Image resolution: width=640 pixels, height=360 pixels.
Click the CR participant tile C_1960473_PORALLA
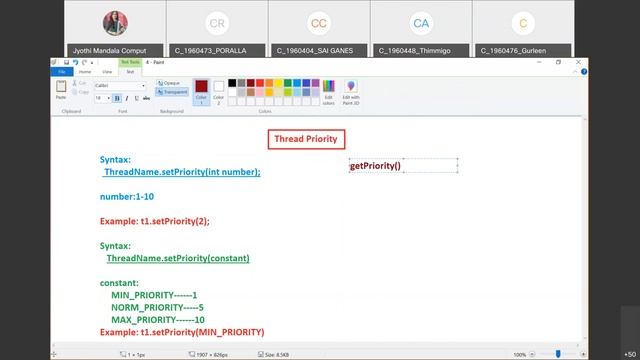(217, 29)
